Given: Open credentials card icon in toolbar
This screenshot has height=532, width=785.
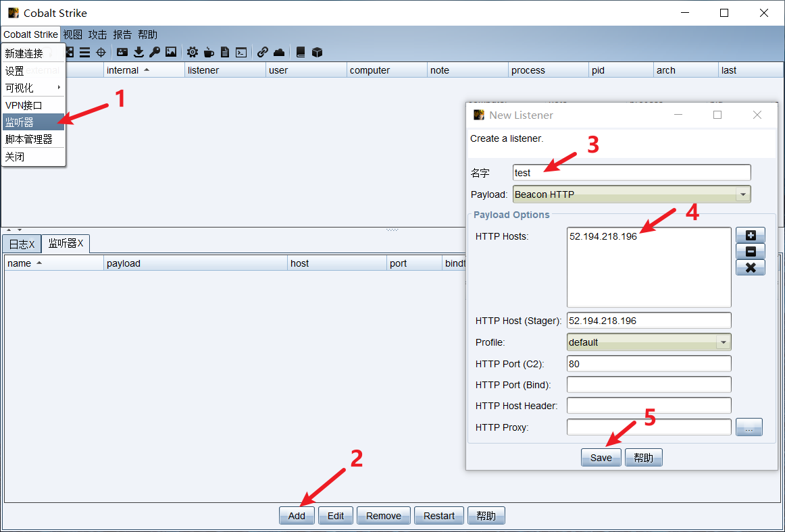Looking at the screenshot, I should click(122, 52).
